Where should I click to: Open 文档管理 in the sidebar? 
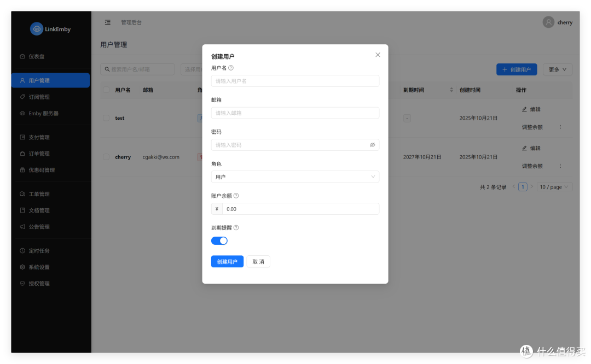[50, 210]
